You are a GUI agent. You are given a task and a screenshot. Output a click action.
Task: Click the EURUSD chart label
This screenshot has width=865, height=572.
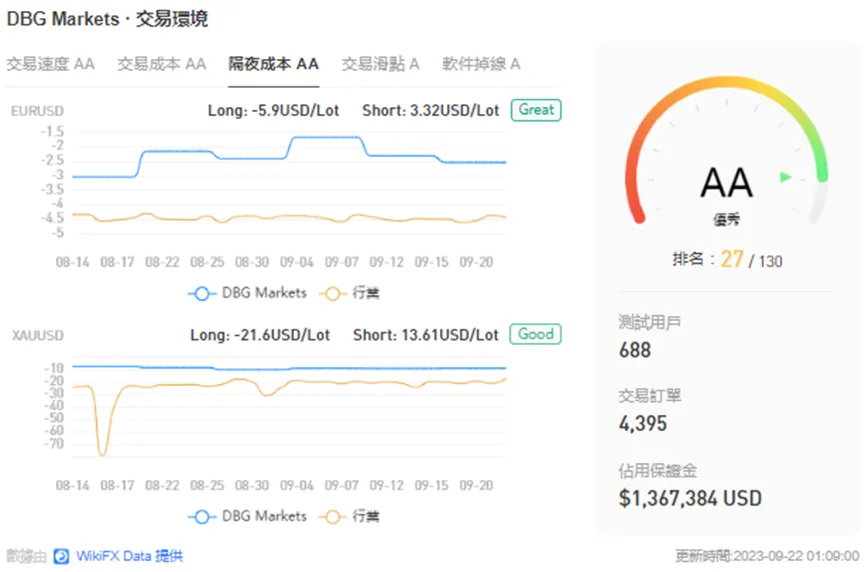(x=37, y=111)
